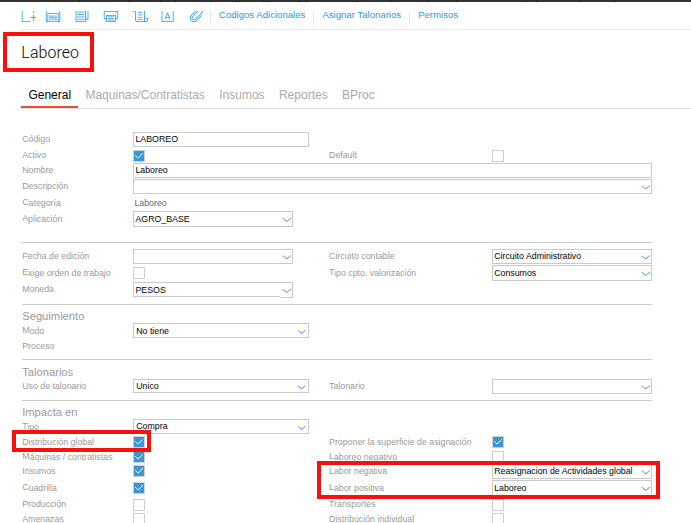This screenshot has width=691, height=523.
Task: Click the paperclip attachment icon
Action: (x=195, y=16)
